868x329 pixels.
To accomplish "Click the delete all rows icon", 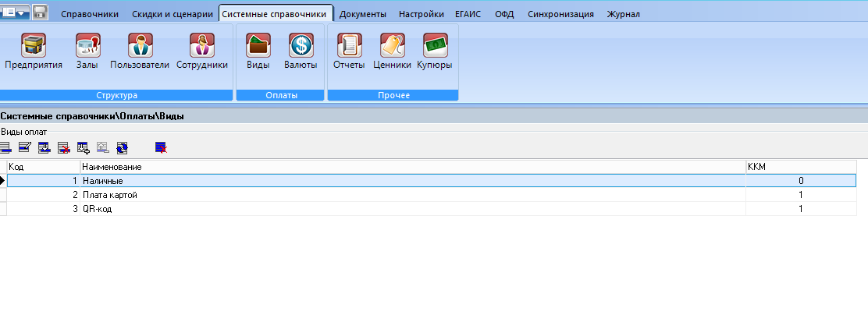I will coord(161,147).
